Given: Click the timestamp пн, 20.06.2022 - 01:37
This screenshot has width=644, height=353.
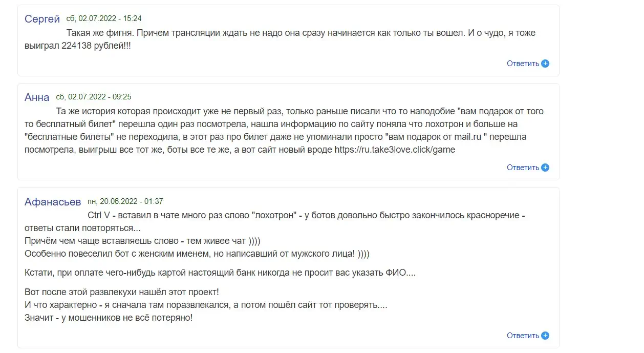Looking at the screenshot, I should [125, 202].
